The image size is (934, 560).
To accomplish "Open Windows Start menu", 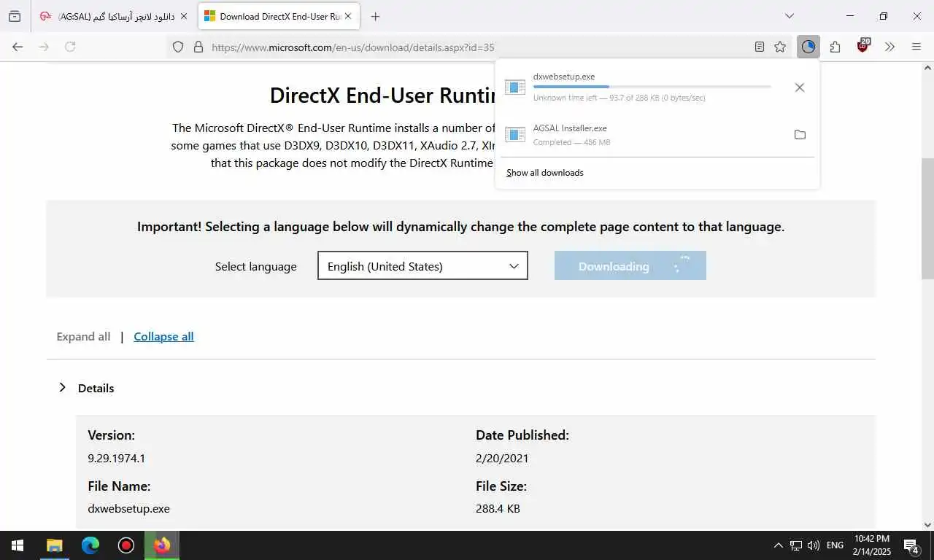I will coord(18,545).
